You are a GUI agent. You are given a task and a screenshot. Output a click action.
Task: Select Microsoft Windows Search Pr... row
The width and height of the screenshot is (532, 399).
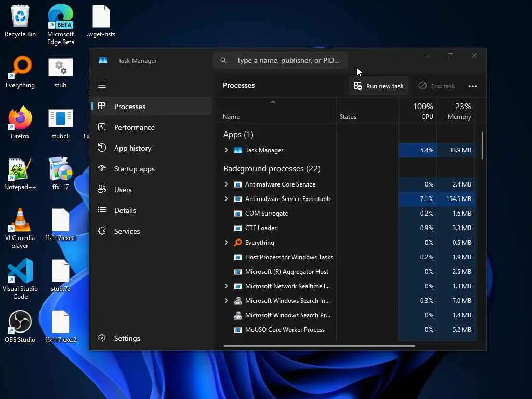[345, 315]
